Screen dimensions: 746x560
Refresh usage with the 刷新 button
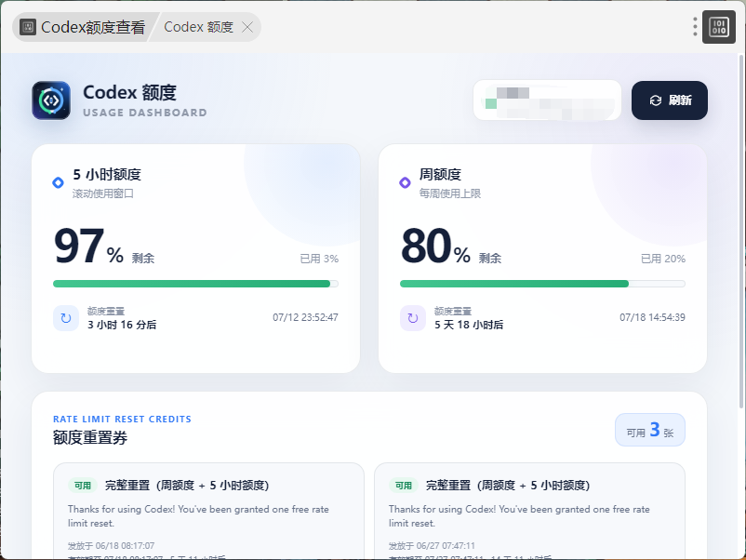tap(670, 100)
